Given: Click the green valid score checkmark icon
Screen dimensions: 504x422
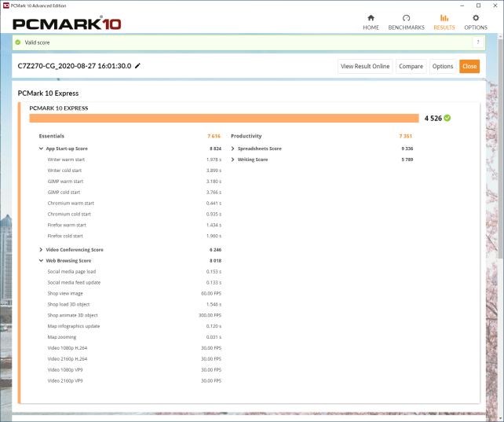Looking at the screenshot, I should tap(18, 42).
